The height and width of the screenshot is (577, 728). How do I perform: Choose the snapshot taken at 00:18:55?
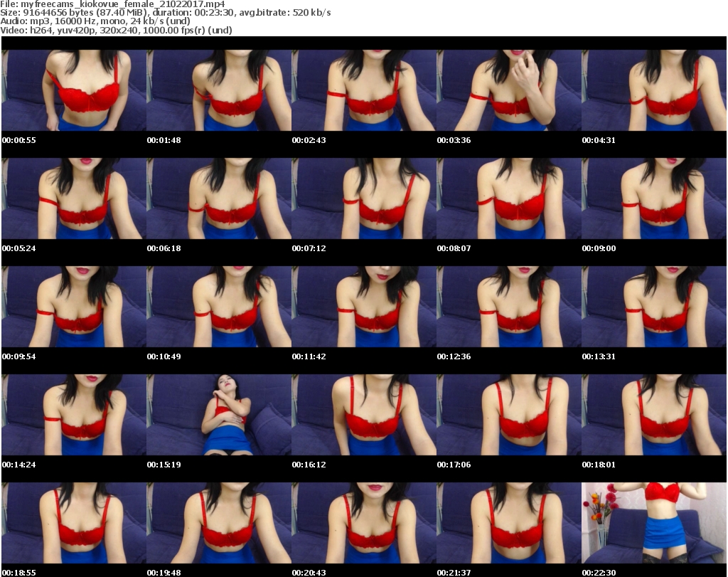click(x=74, y=523)
